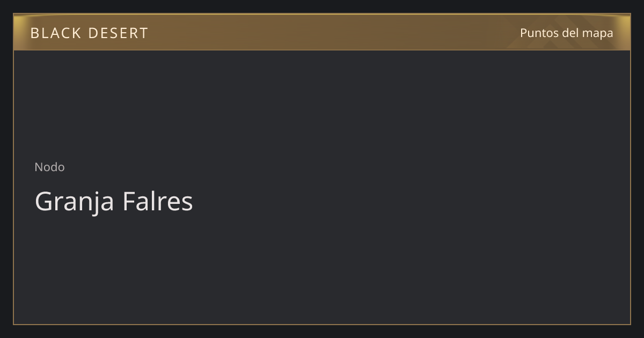Click the thin gold border at the card's bottom
This screenshot has height=338, width=644.
tap(322, 324)
